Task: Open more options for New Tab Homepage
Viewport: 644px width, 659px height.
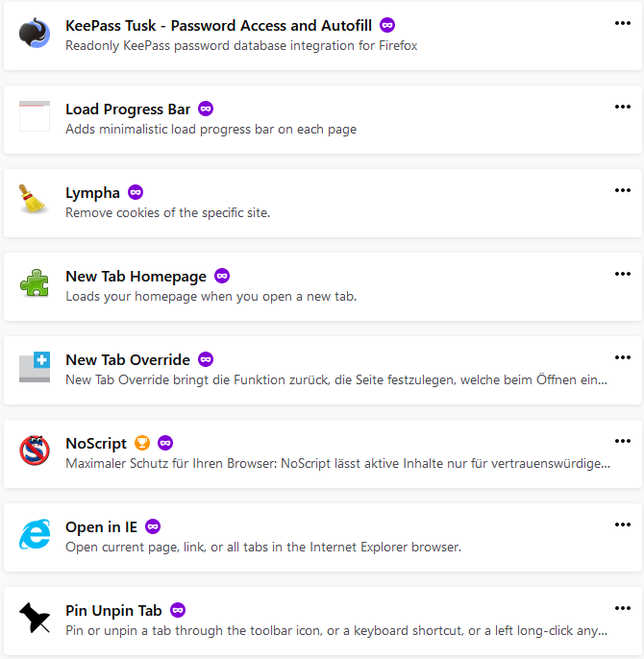Action: click(623, 274)
